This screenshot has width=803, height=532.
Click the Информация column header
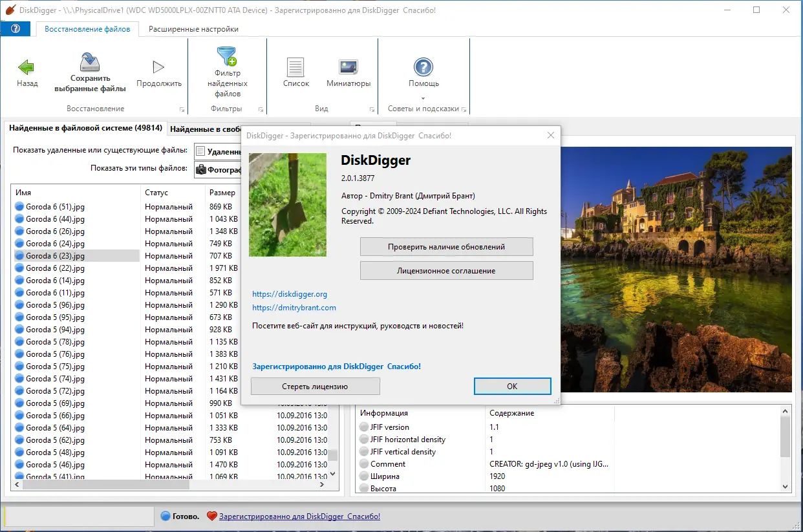pos(420,413)
